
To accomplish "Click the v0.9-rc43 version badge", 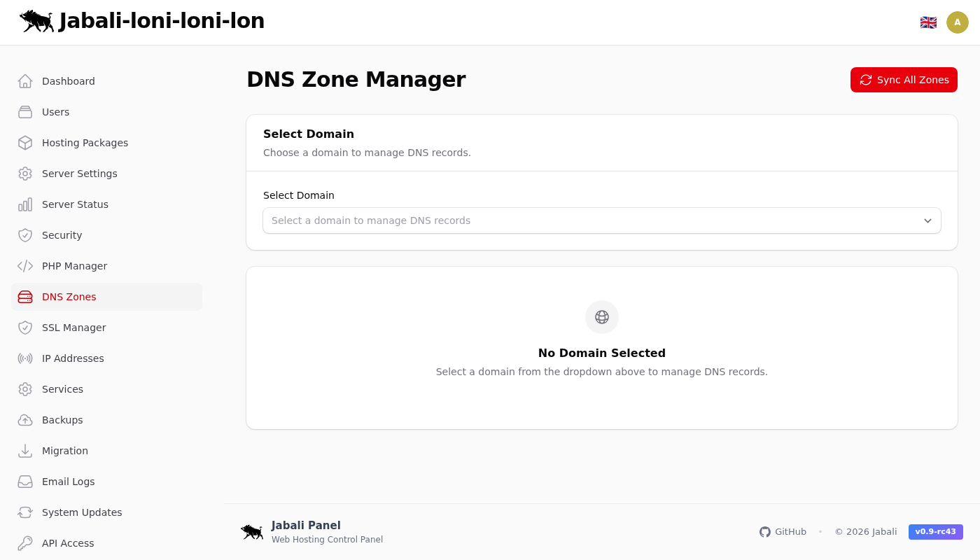I will click(x=935, y=532).
